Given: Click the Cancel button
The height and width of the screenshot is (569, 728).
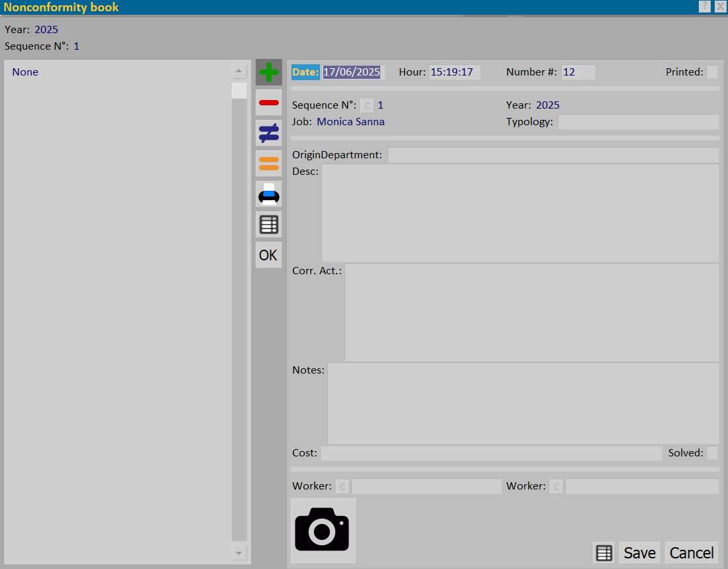Looking at the screenshot, I should click(692, 552).
